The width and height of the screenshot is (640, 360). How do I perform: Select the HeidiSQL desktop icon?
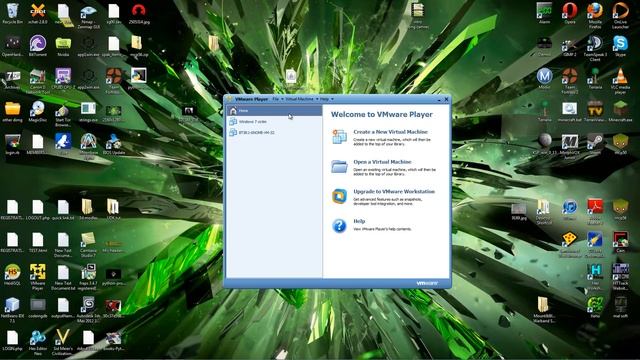tap(13, 275)
